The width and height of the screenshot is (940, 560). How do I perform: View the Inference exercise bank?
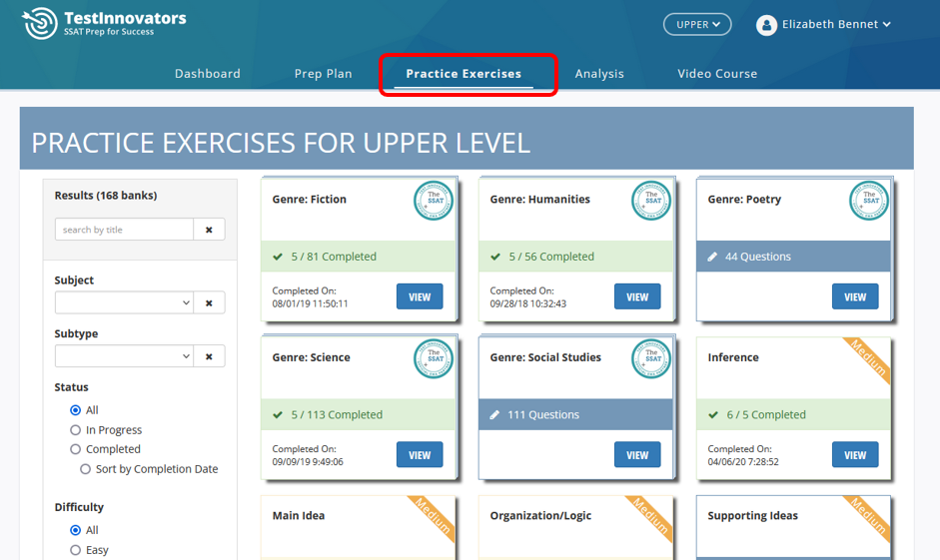point(855,454)
